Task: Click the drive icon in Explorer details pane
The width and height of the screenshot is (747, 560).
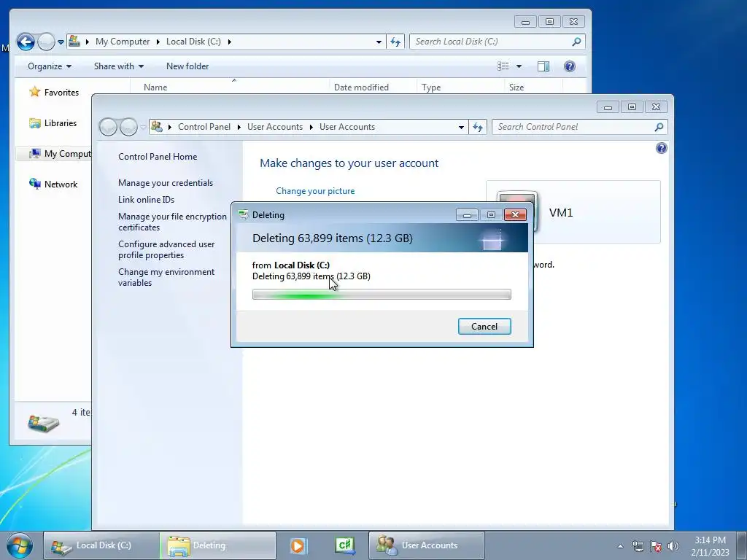Action: tap(43, 423)
